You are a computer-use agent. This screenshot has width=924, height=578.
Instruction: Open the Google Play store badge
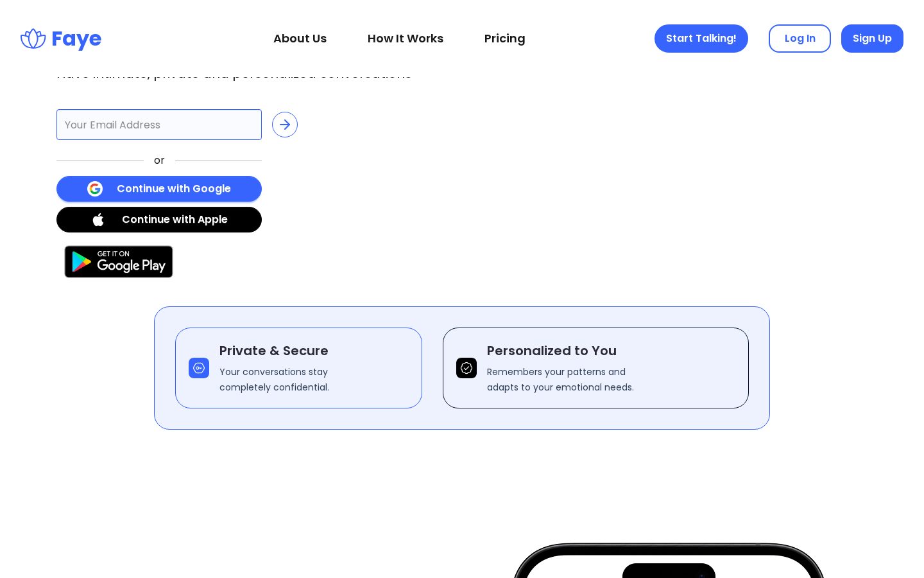pos(119,262)
